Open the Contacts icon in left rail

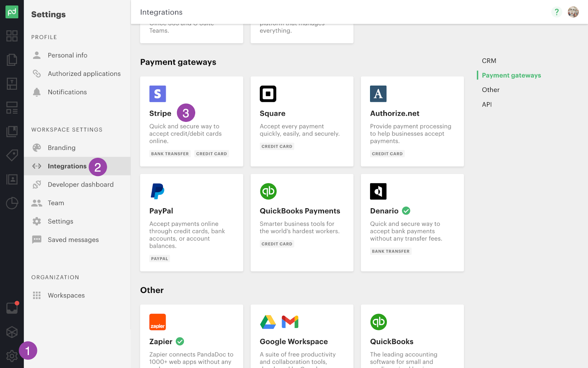coord(12,179)
